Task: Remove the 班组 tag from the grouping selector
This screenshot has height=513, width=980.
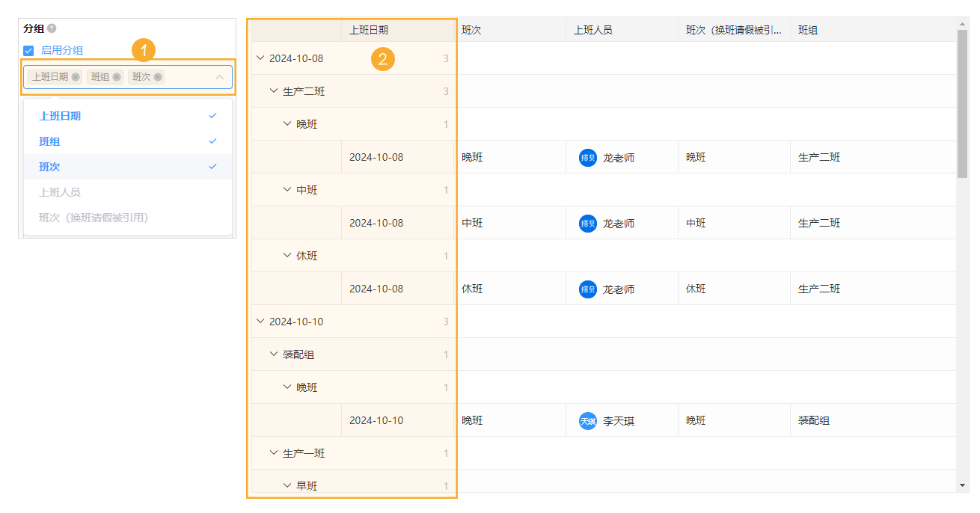Action: click(116, 76)
